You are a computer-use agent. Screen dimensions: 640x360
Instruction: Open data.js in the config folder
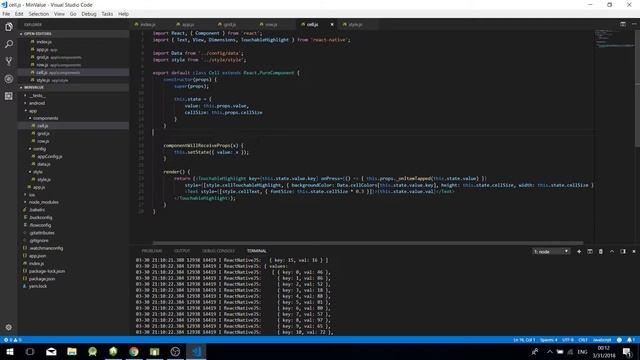click(44, 164)
